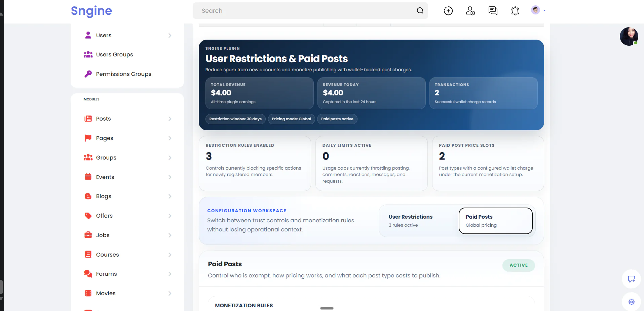The height and width of the screenshot is (311, 644).
Task: Click the Revenue Today card
Action: [x=372, y=93]
